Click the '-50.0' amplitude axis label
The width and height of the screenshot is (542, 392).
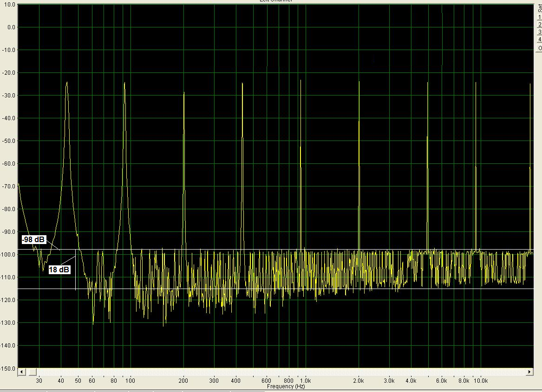[9, 141]
